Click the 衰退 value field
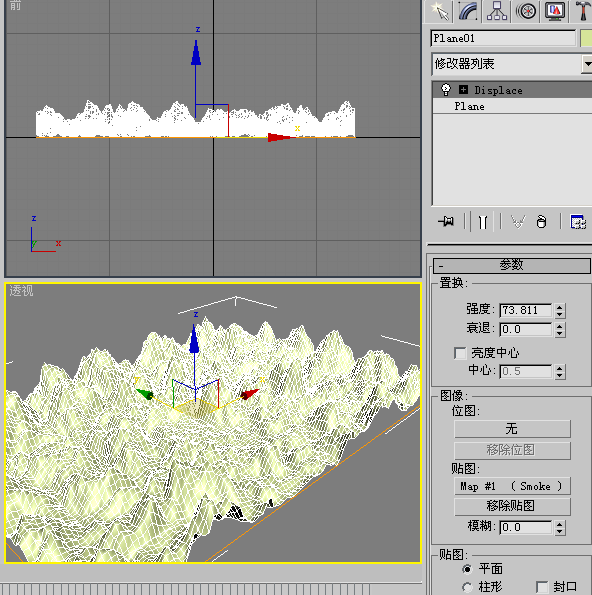 point(526,329)
